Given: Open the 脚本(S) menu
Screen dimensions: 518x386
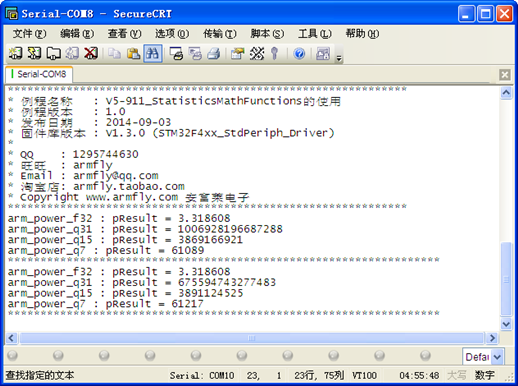Looking at the screenshot, I should (x=267, y=33).
